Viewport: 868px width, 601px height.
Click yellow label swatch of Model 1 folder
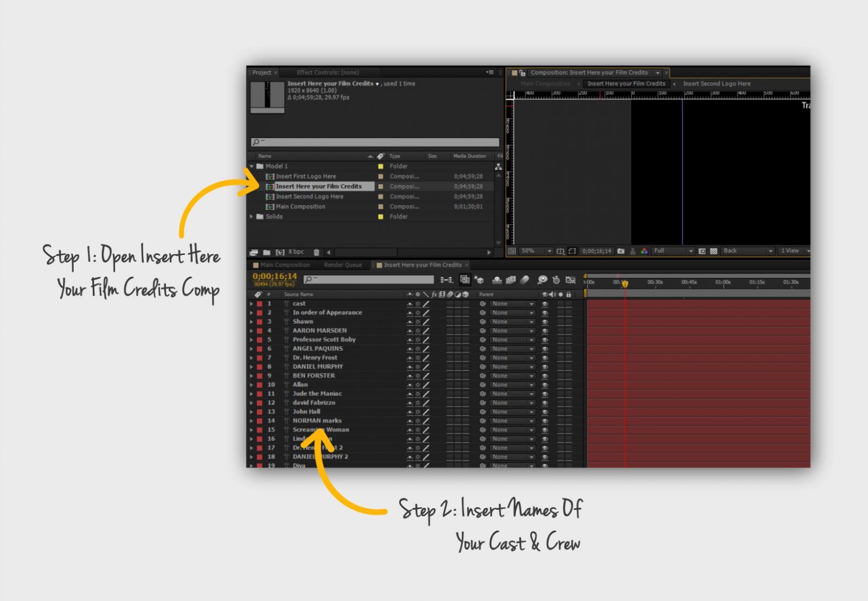380,167
